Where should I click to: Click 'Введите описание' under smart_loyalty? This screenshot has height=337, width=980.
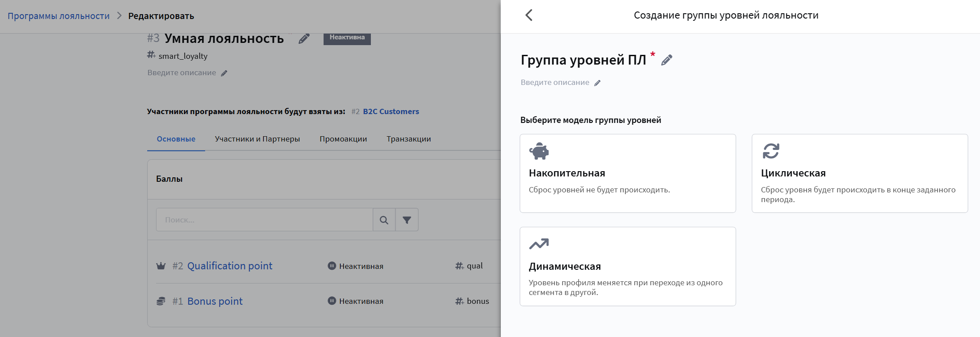click(182, 73)
